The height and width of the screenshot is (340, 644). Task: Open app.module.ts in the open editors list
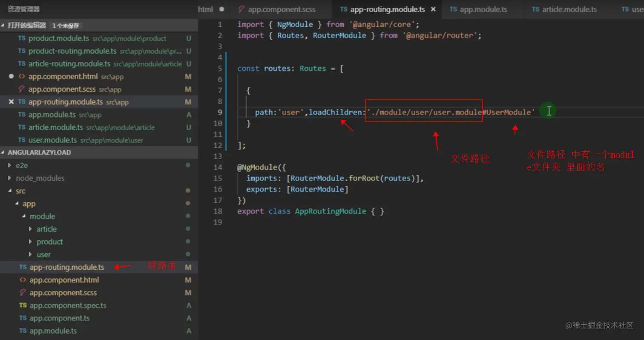(99, 115)
